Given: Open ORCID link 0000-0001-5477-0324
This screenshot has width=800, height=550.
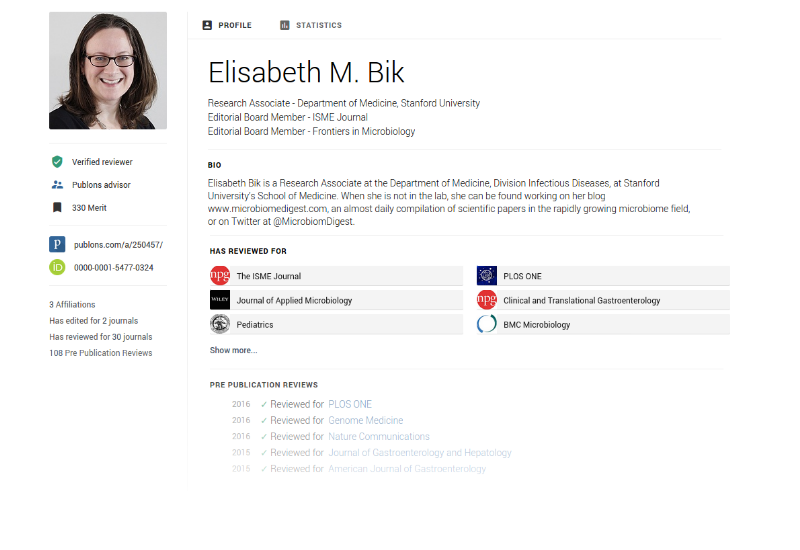Looking at the screenshot, I should [x=113, y=268].
